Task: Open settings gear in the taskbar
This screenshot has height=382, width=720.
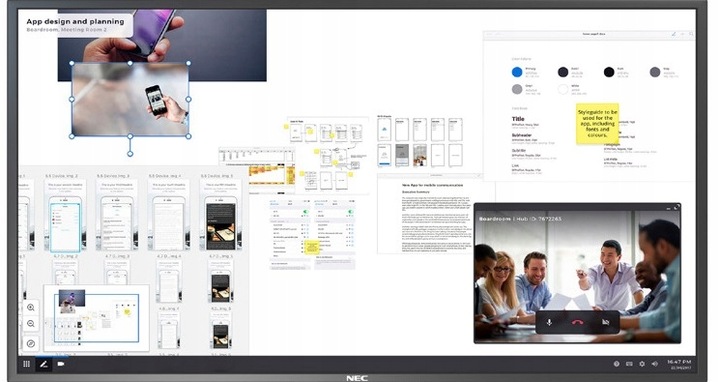Action: tap(642, 364)
